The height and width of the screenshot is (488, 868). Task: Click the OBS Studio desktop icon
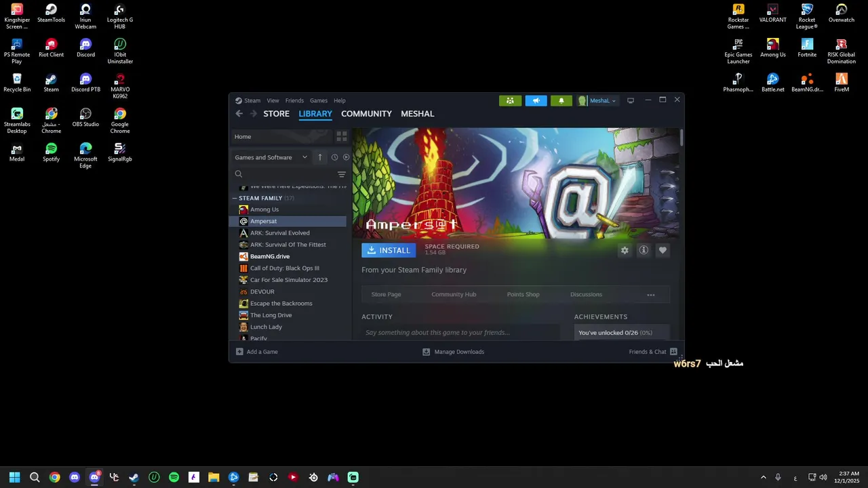pos(85,118)
